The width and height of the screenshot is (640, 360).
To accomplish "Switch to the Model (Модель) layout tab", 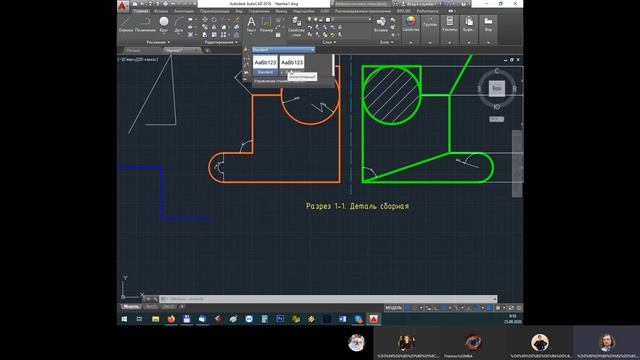I will [x=131, y=307].
